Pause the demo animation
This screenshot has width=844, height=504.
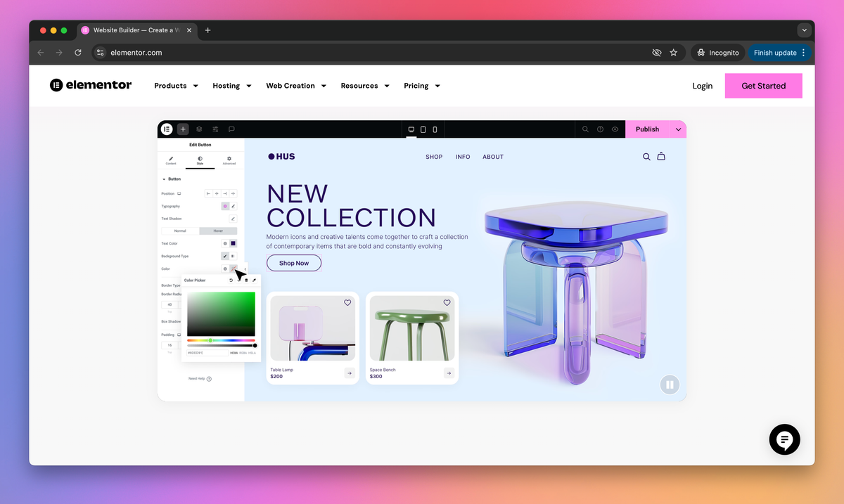[670, 385]
